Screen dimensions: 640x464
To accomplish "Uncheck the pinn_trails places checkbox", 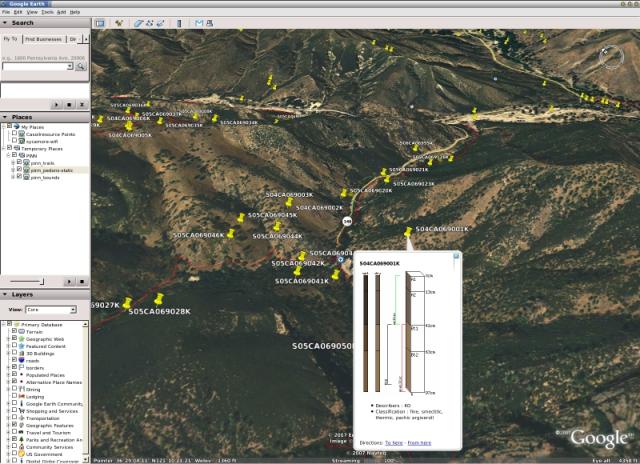I will [x=19, y=163].
